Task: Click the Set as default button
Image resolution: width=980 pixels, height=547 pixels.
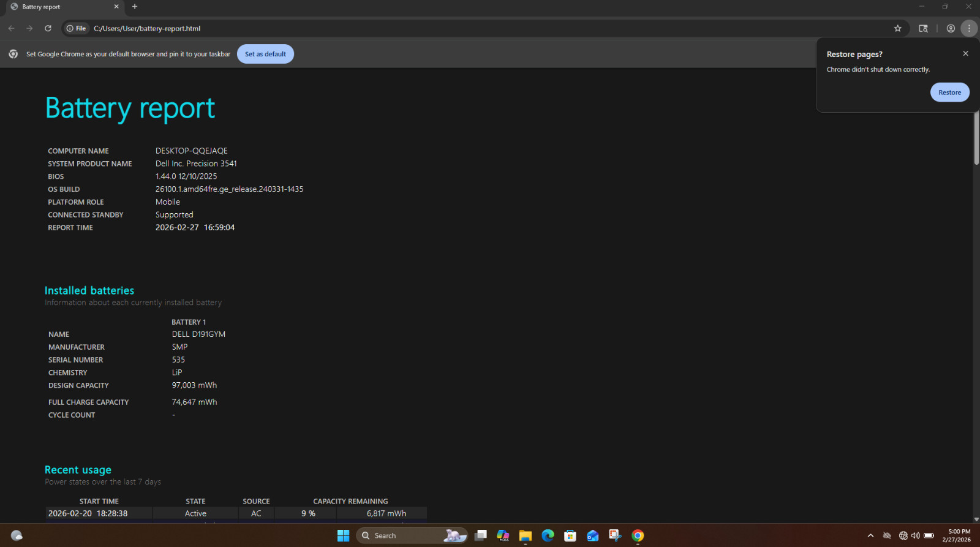Action: [265, 54]
